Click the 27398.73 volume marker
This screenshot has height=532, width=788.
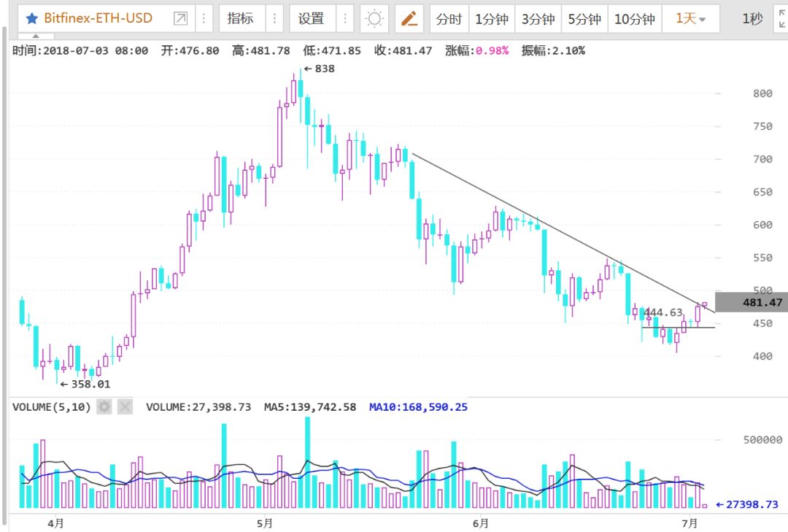pyautogui.click(x=747, y=504)
